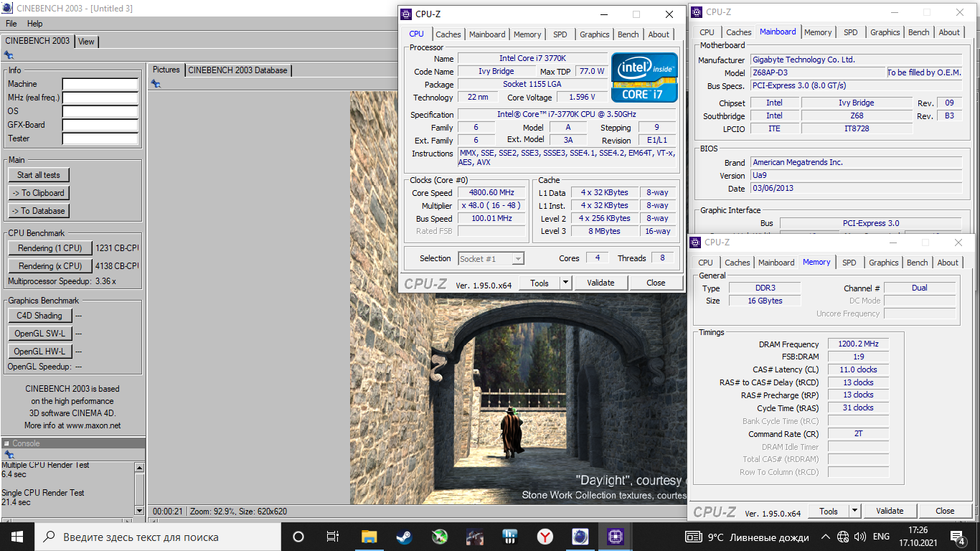Click the -> To Database button
The image size is (980, 551).
pyautogui.click(x=39, y=211)
